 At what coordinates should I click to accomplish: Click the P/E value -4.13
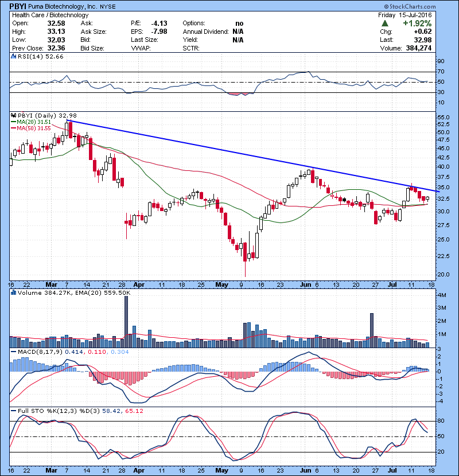tap(159, 24)
